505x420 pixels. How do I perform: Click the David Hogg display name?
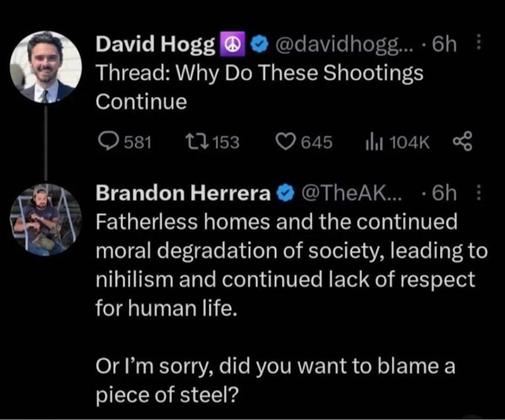pyautogui.click(x=156, y=44)
